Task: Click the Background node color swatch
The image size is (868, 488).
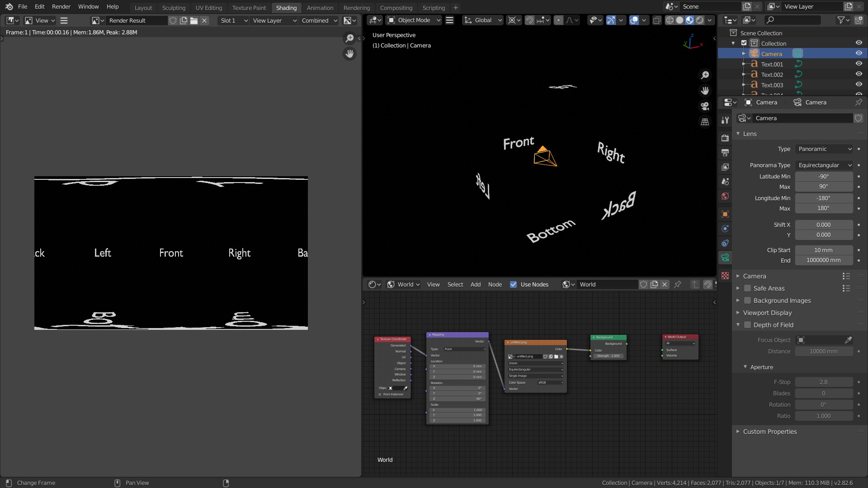Action: pos(615,350)
